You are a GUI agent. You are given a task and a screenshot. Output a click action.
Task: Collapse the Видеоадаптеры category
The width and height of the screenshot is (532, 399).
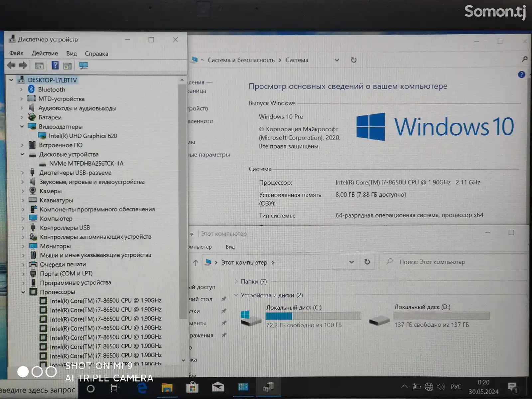click(x=22, y=126)
